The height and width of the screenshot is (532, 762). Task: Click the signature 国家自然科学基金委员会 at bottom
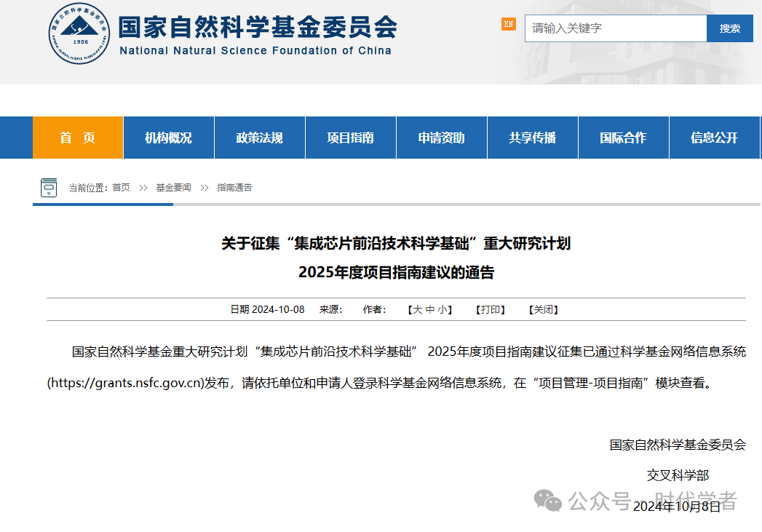click(x=678, y=445)
